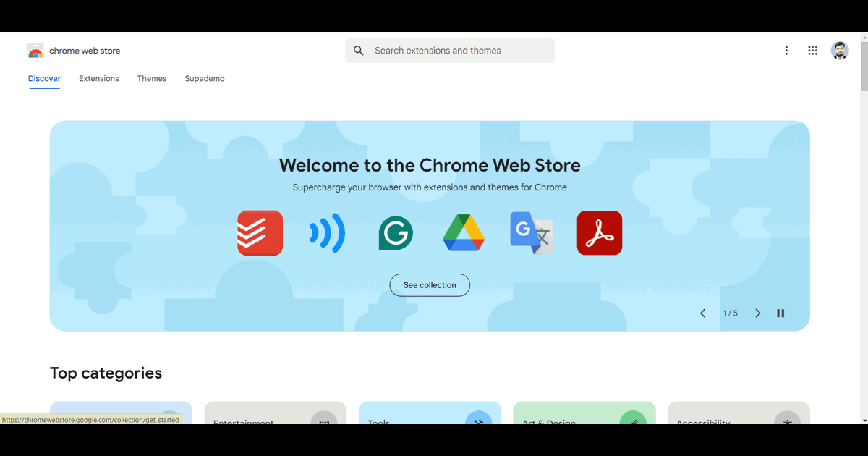
Task: Open the Entertainment category card
Action: coord(275,413)
